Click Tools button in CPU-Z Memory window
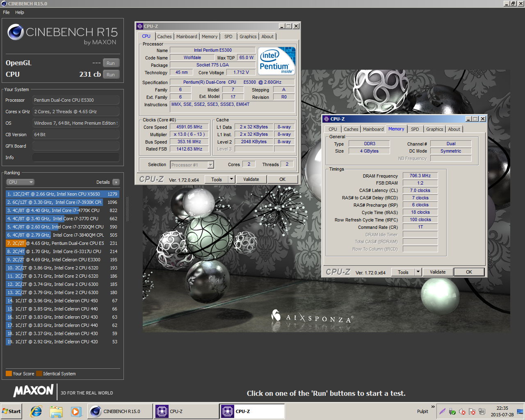This screenshot has height=420, width=525. click(403, 272)
